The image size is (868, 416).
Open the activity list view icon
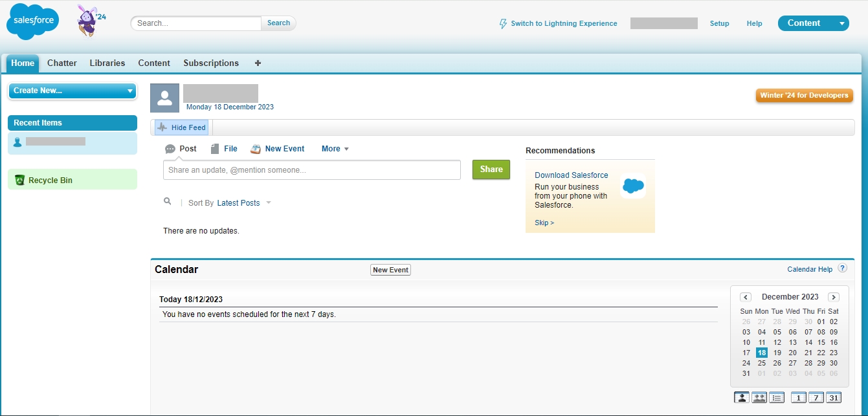pyautogui.click(x=777, y=398)
